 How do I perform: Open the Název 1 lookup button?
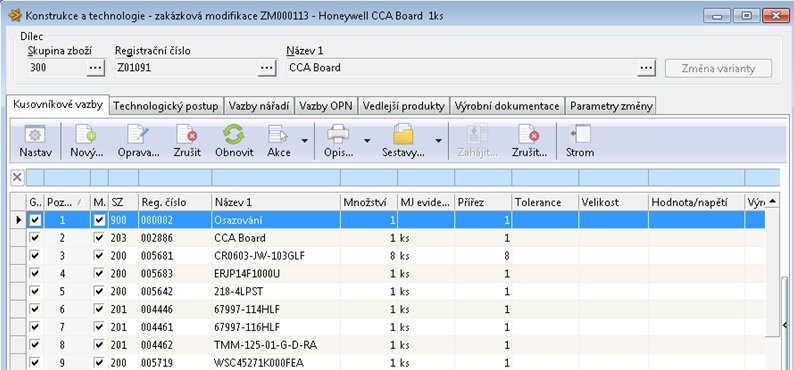646,67
